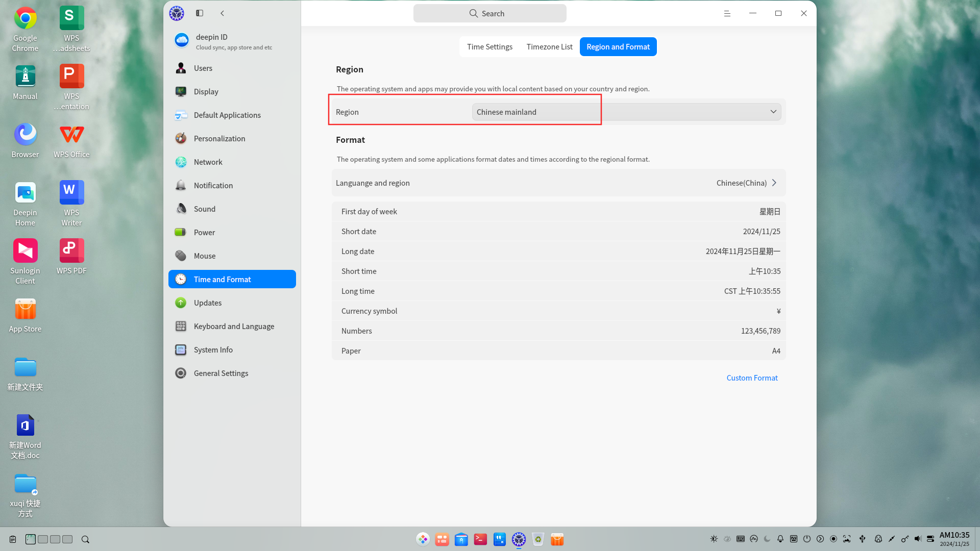Expand the Region dropdown
980x551 pixels.
tap(626, 112)
